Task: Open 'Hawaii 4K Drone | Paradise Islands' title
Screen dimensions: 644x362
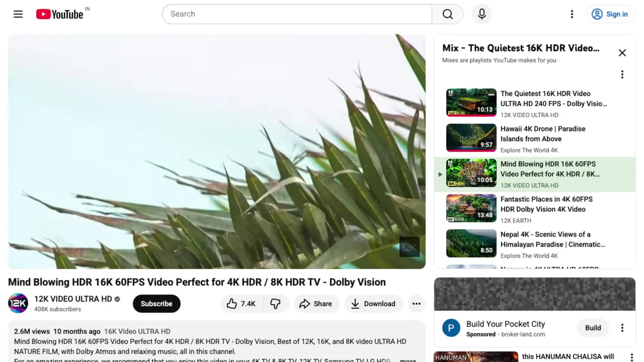Action: [543, 134]
